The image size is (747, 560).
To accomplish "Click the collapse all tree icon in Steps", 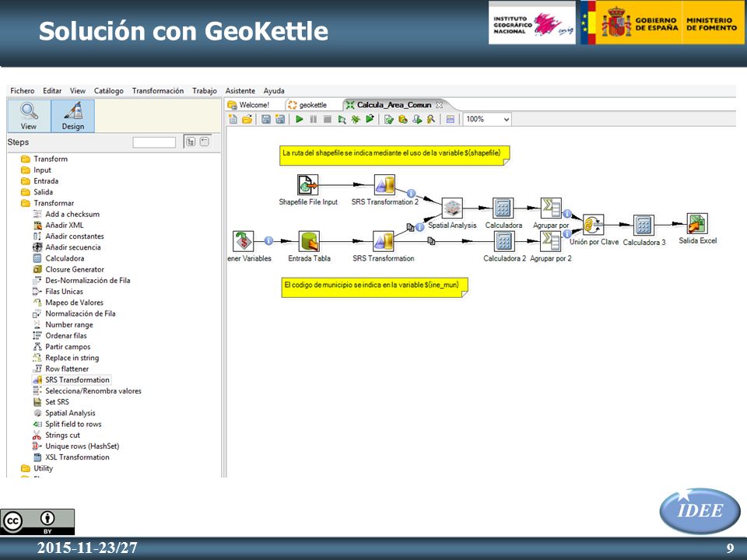I will click(205, 142).
